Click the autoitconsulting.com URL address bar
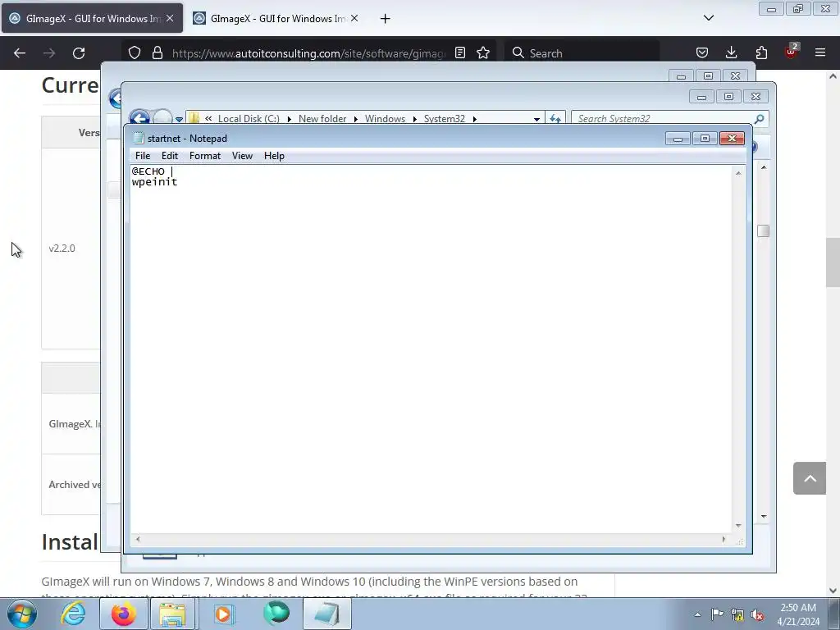 point(308,53)
